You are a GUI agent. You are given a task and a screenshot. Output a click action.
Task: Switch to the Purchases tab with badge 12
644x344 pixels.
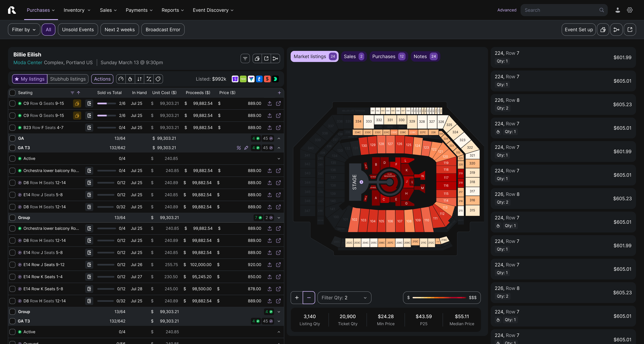(388, 57)
